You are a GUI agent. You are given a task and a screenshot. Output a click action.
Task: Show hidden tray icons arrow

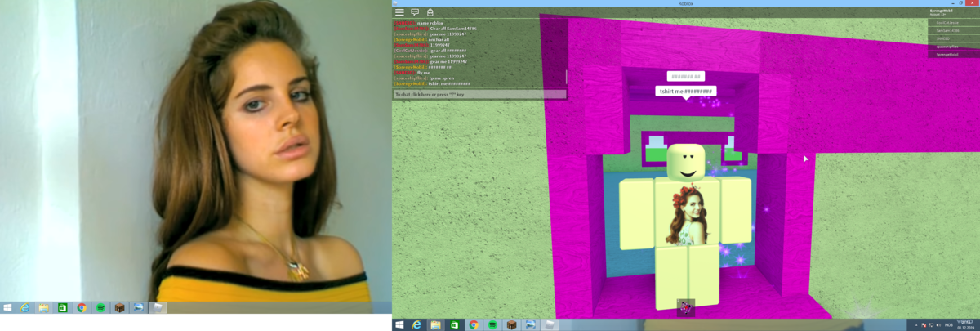click(916, 325)
